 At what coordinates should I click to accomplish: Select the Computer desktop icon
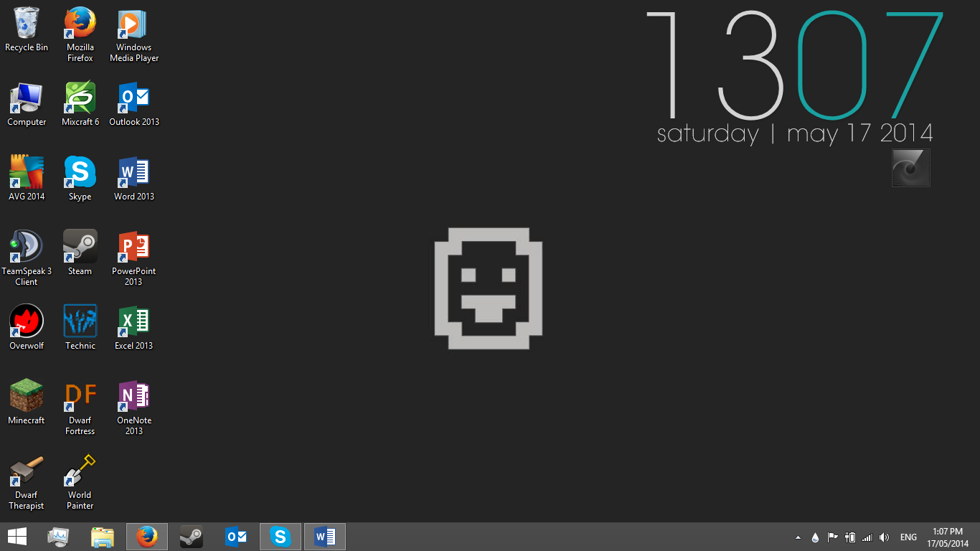point(27,104)
